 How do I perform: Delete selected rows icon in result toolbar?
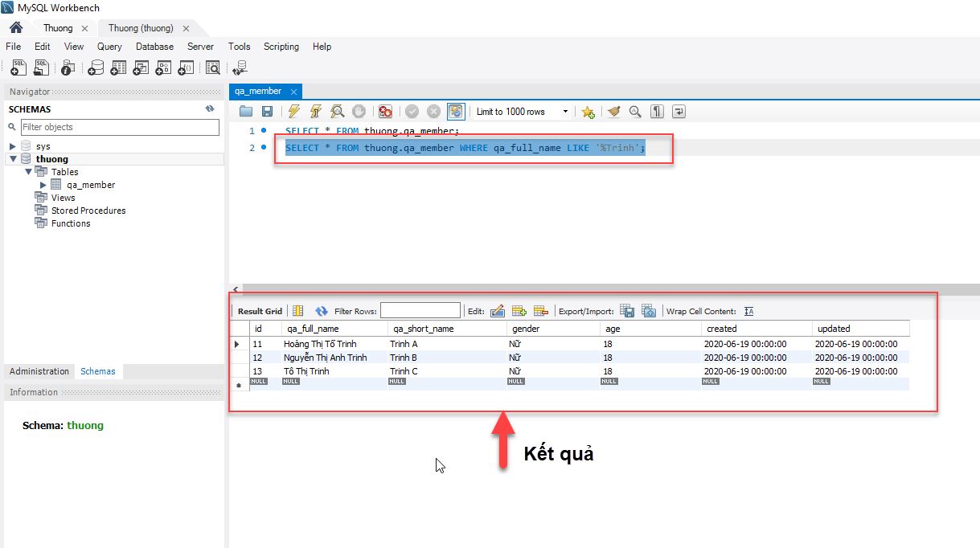coord(540,311)
